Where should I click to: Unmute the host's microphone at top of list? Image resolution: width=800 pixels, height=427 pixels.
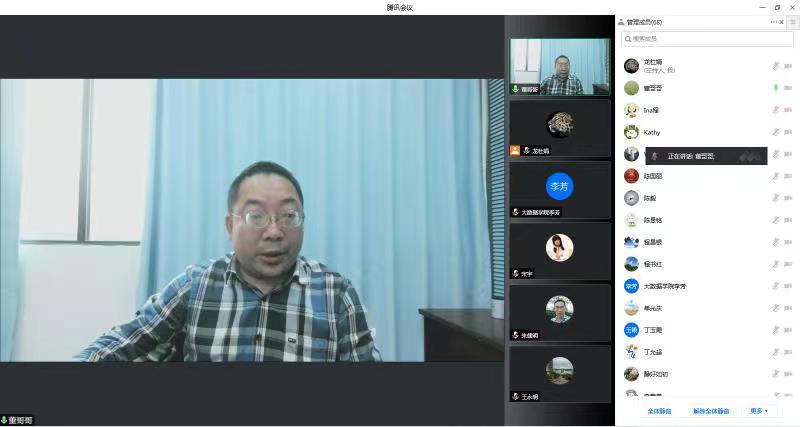coord(775,66)
